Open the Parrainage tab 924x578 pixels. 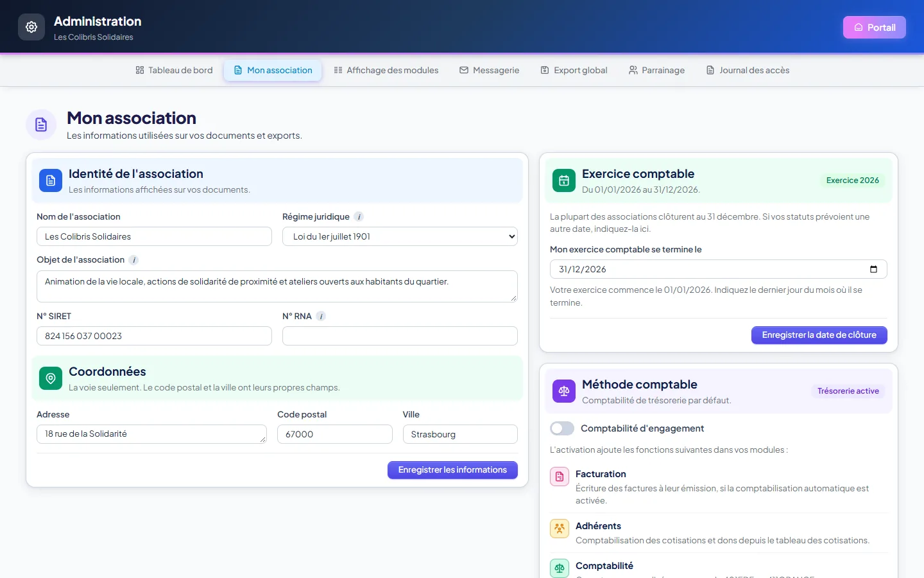[656, 71]
